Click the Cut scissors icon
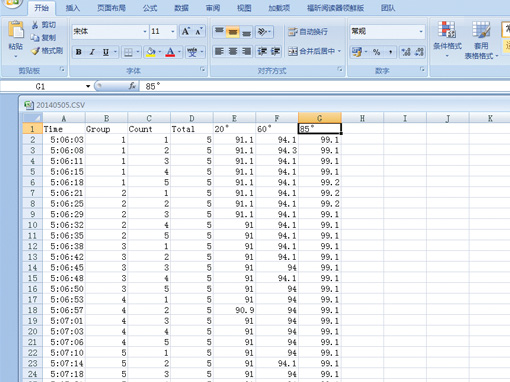This screenshot has height=382, width=510. click(x=35, y=25)
